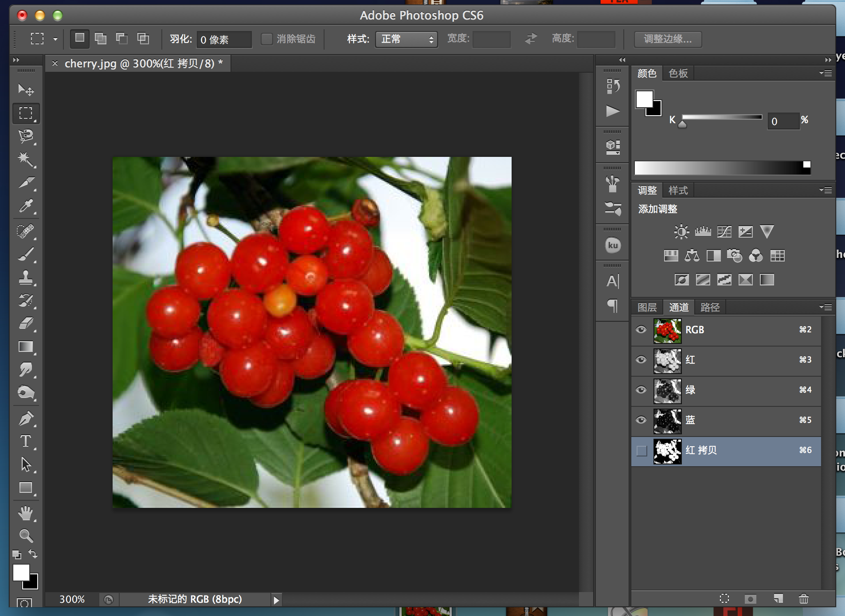
Task: Open the Actions panel play icon
Action: (613, 111)
